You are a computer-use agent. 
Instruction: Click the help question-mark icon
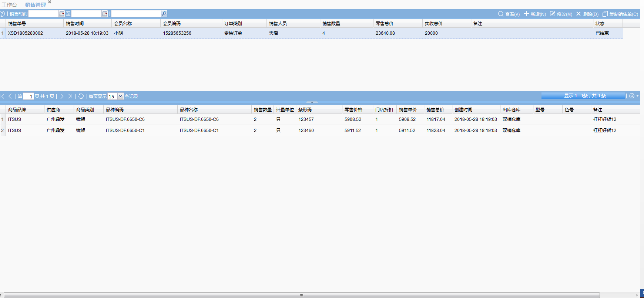pos(2,14)
